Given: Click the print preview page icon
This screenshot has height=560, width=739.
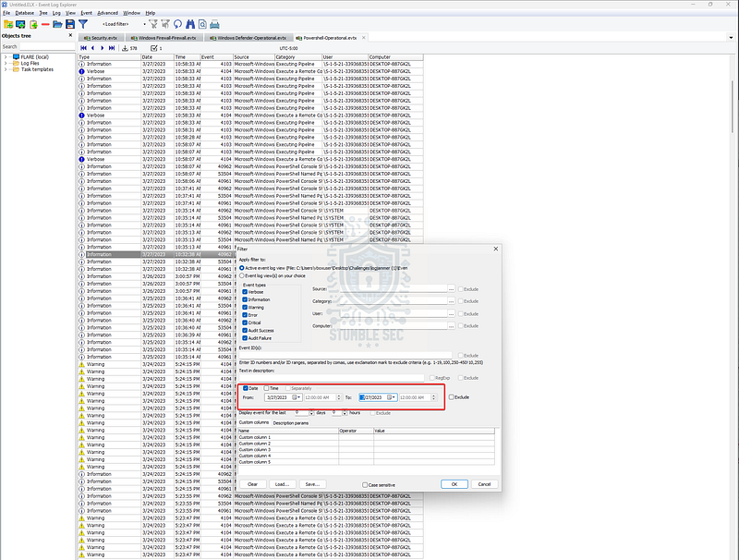Looking at the screenshot, I should point(202,24).
